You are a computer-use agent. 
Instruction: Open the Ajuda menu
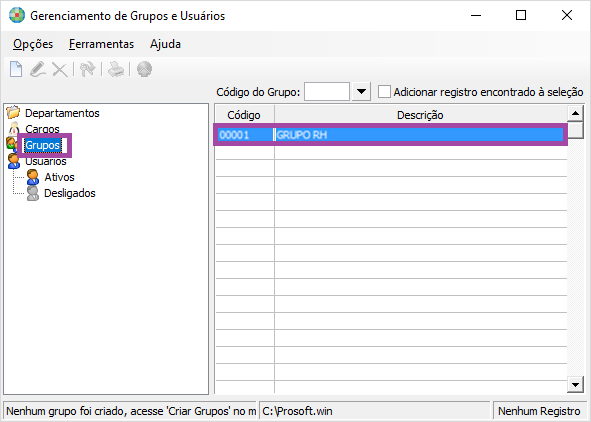pyautogui.click(x=165, y=44)
